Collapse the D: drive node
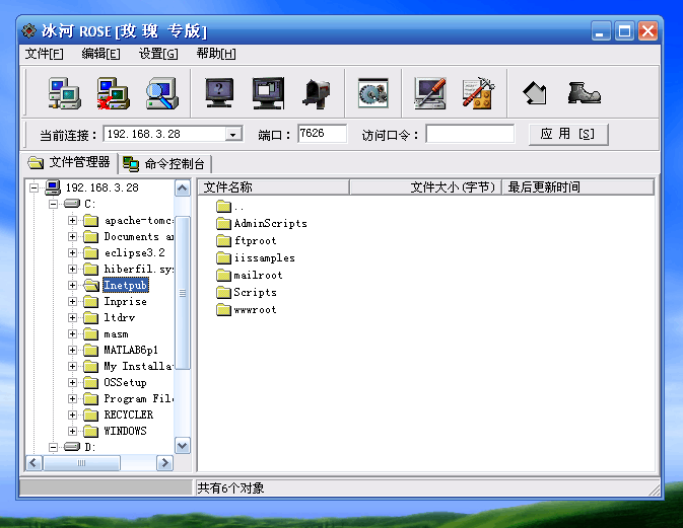This screenshot has width=683, height=528. [x=53, y=447]
